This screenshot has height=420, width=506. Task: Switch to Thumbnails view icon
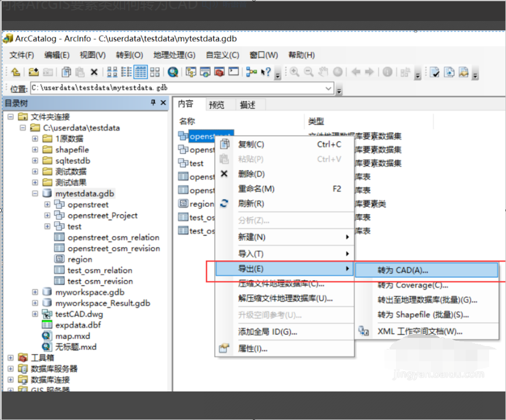tap(154, 72)
